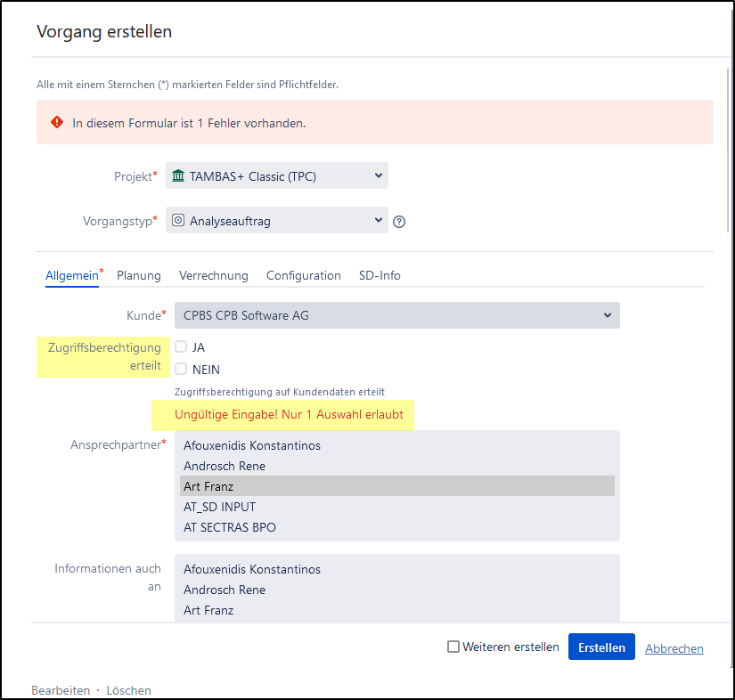The width and height of the screenshot is (735, 700).
Task: Open the Configuration tab
Action: [x=304, y=275]
